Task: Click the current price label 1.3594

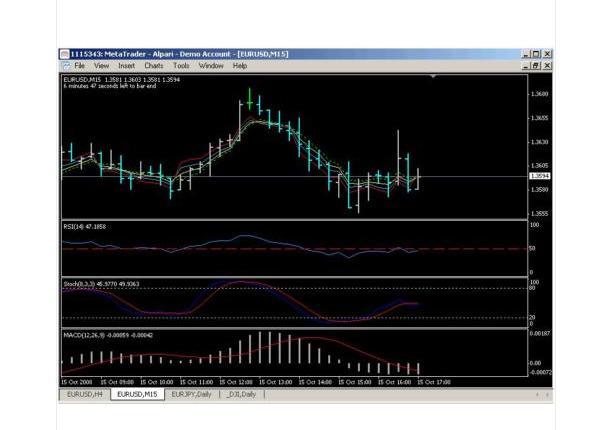Action: click(x=540, y=176)
